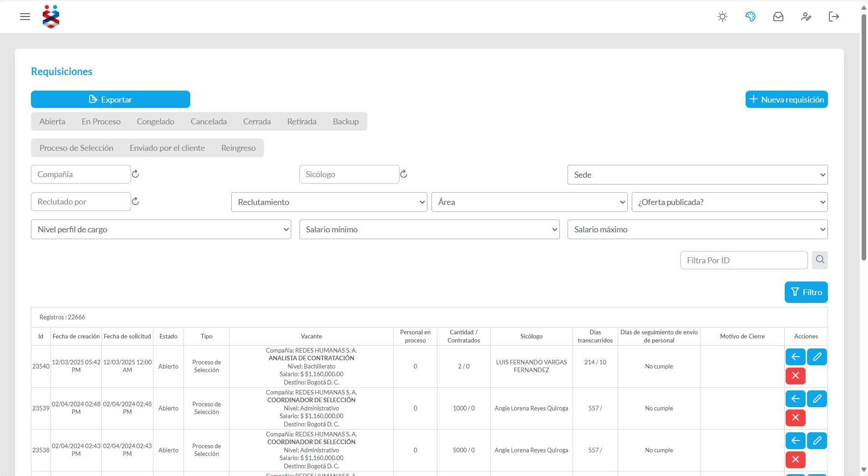Delete requisition 23539 with red X

(795, 418)
